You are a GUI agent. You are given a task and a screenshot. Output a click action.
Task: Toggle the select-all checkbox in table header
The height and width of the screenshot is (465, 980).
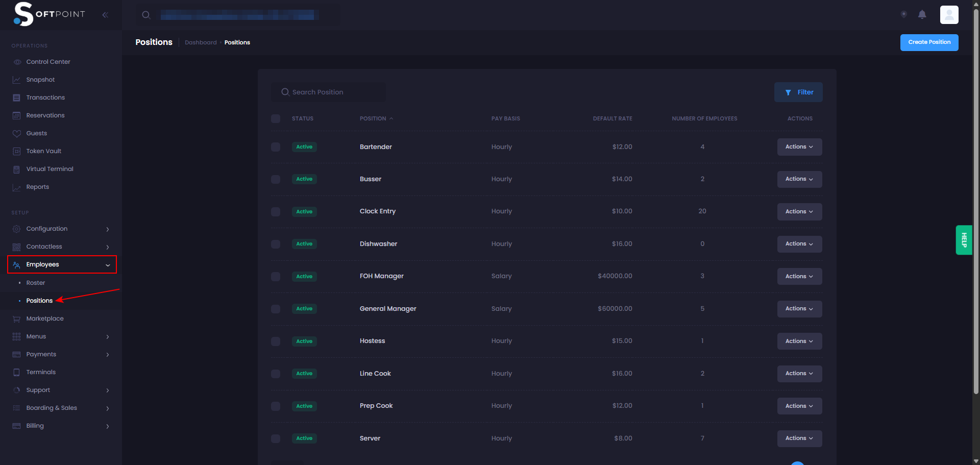coord(276,119)
